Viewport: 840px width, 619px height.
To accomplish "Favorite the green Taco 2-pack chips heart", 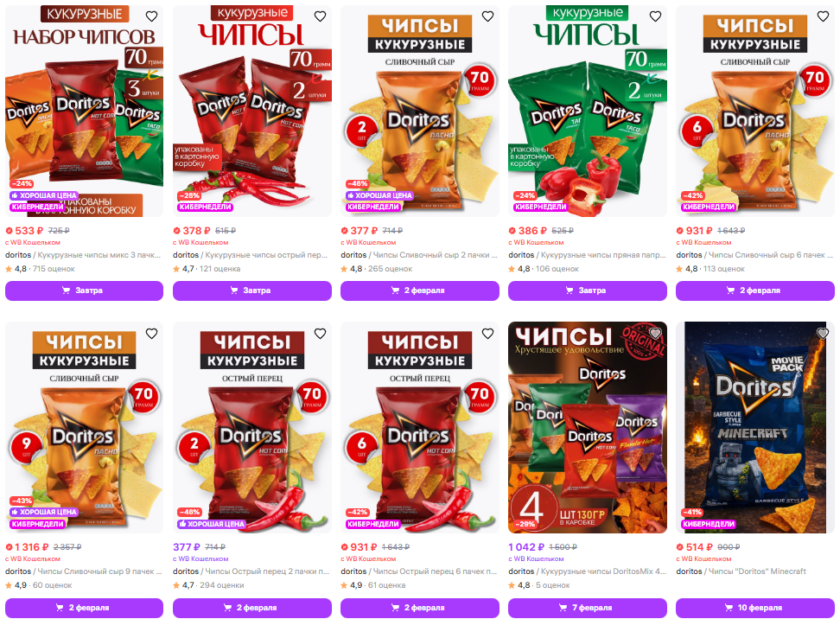I will coord(655,16).
